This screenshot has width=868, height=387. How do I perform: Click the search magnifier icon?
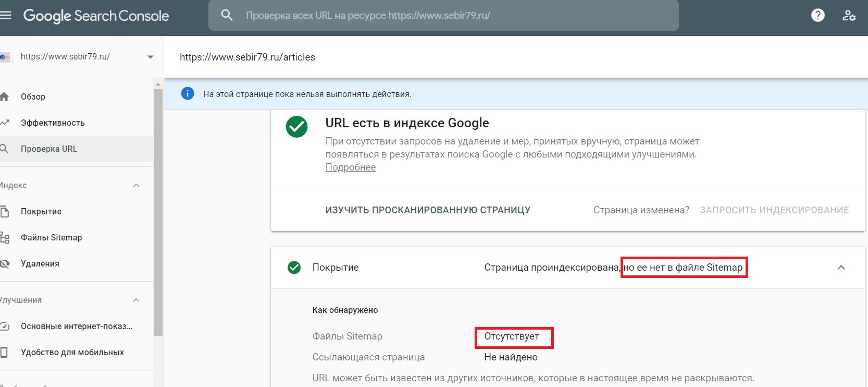(227, 15)
